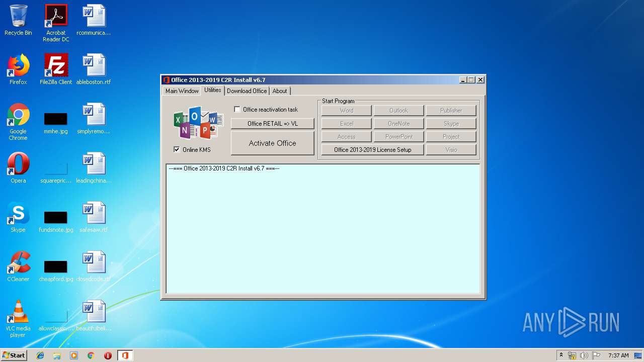644x362 pixels.
Task: Open FileZilla Client shortcut
Action: [x=56, y=69]
